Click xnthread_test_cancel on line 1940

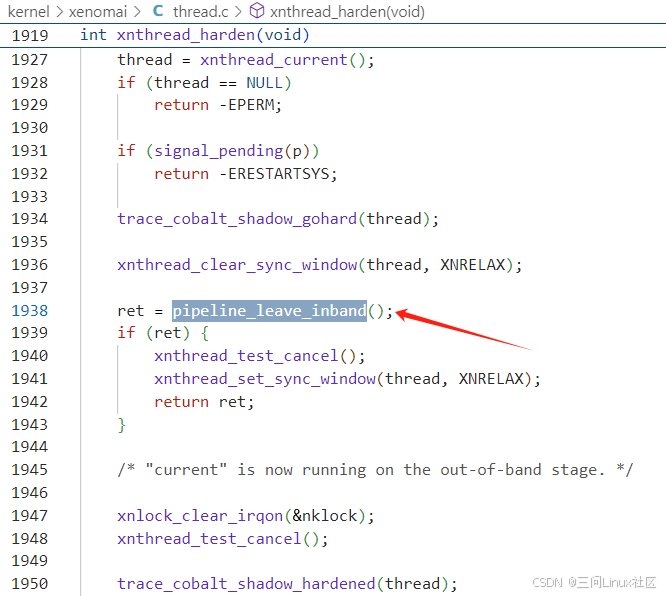point(246,356)
